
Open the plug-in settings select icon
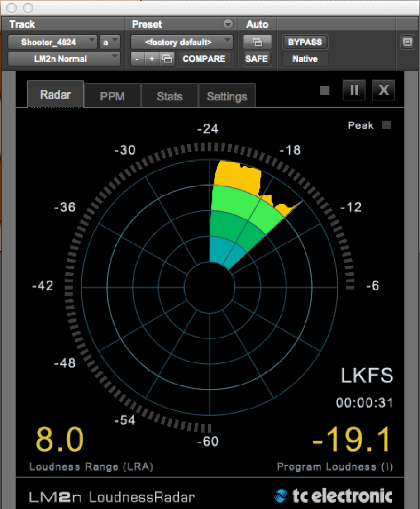tap(167, 59)
